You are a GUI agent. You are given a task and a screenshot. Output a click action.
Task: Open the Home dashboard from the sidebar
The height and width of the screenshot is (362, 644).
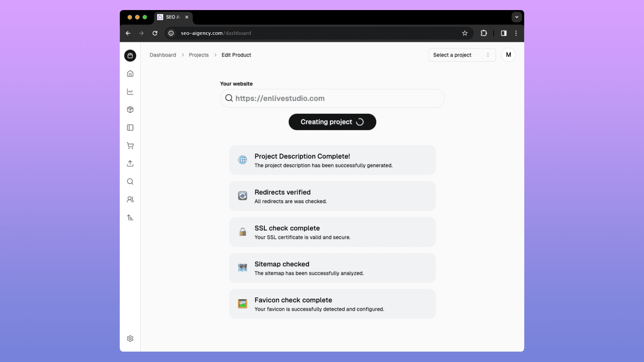(x=130, y=73)
